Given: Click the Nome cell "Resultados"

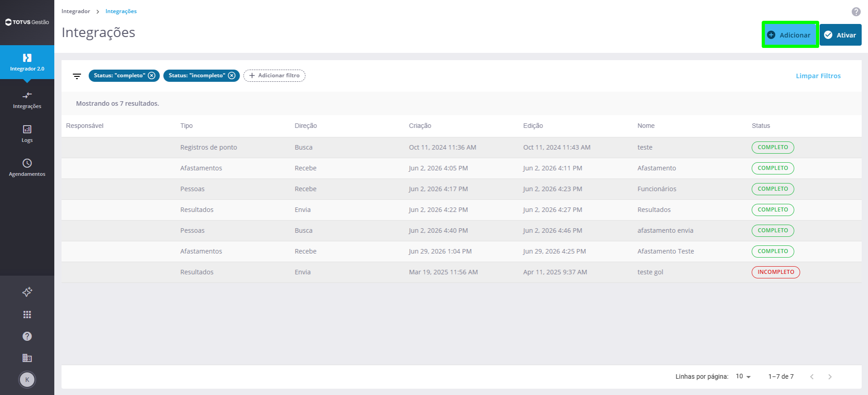Looking at the screenshot, I should (654, 210).
